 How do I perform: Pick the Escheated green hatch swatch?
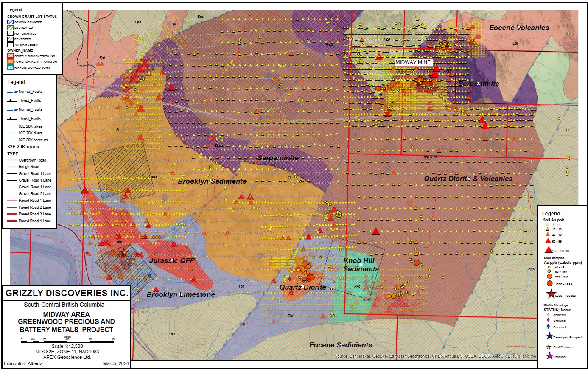click(x=10, y=28)
